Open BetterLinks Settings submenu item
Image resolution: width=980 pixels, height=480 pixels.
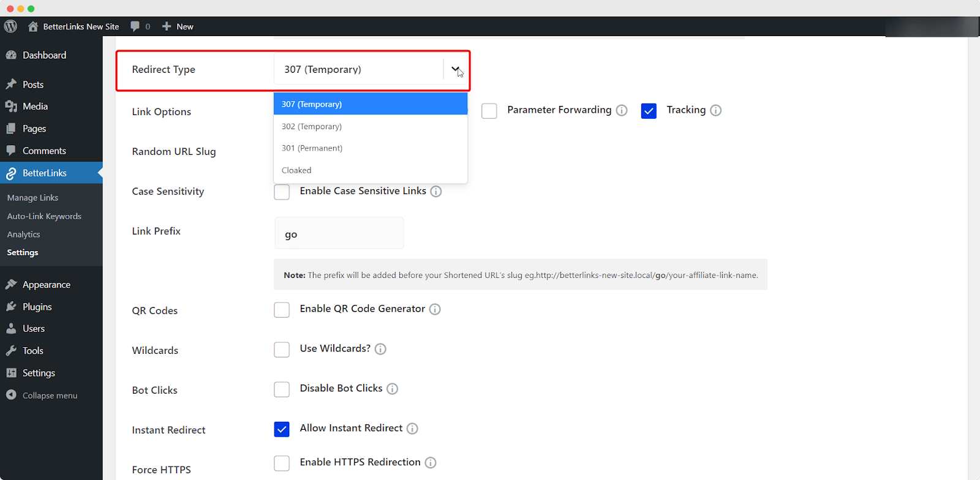point(23,252)
